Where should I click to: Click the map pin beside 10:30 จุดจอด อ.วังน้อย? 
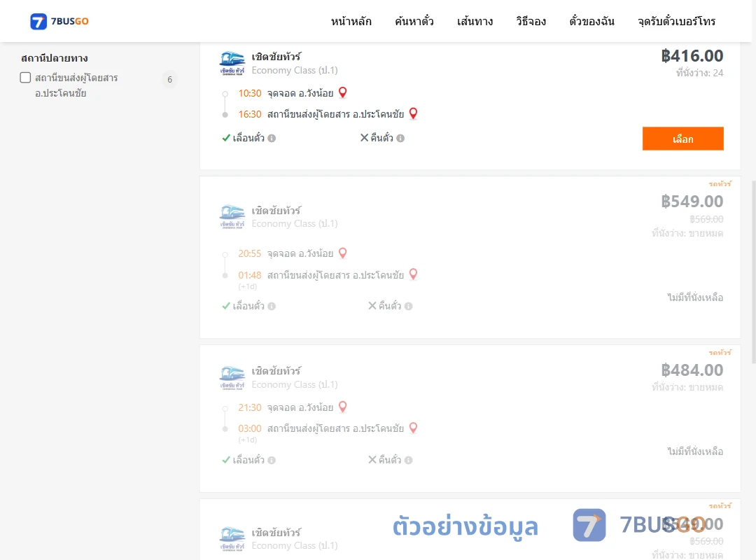click(343, 92)
